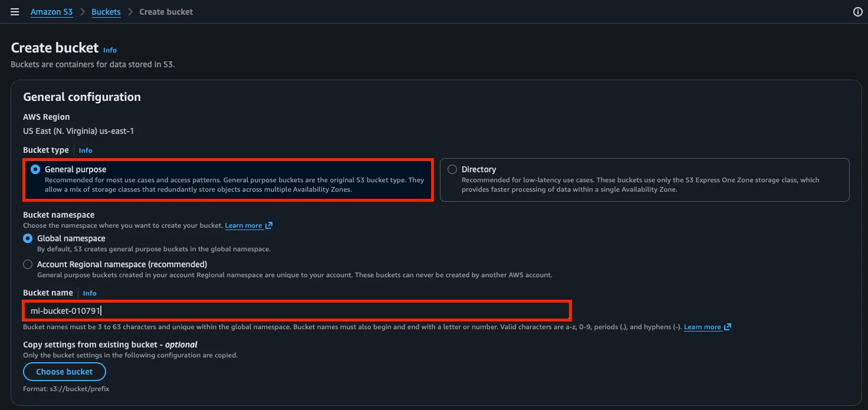The width and height of the screenshot is (868, 410).
Task: Click the 'AWS Region' label
Action: pos(47,117)
